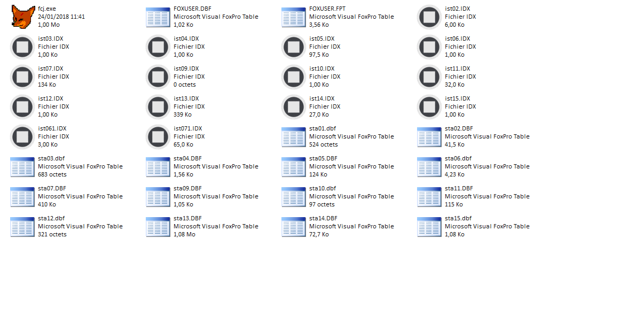This screenshot has width=644, height=315.
Task: Click the ist02.IDX file icon
Action: [x=429, y=17]
